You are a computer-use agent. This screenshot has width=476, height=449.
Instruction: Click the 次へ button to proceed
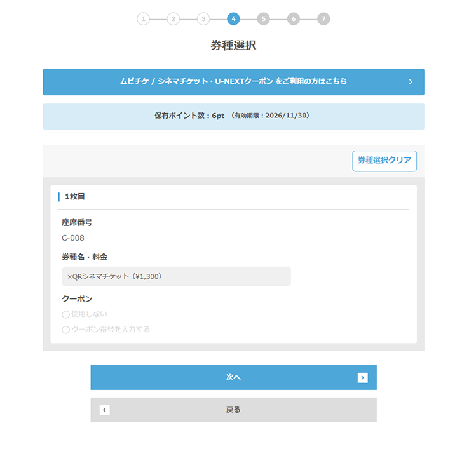[233, 377]
